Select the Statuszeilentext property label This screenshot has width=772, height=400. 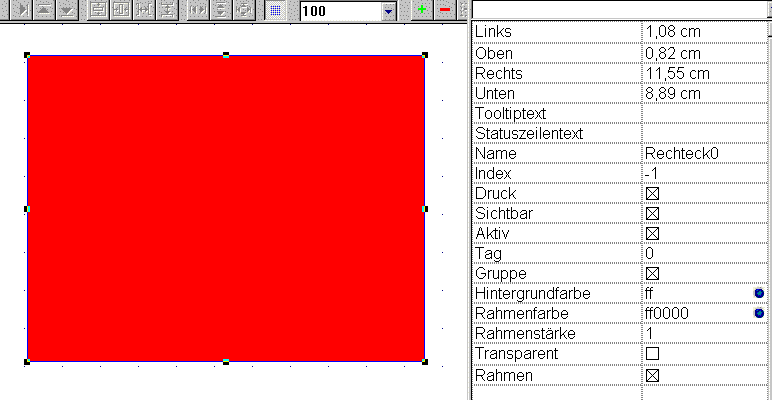tap(529, 133)
